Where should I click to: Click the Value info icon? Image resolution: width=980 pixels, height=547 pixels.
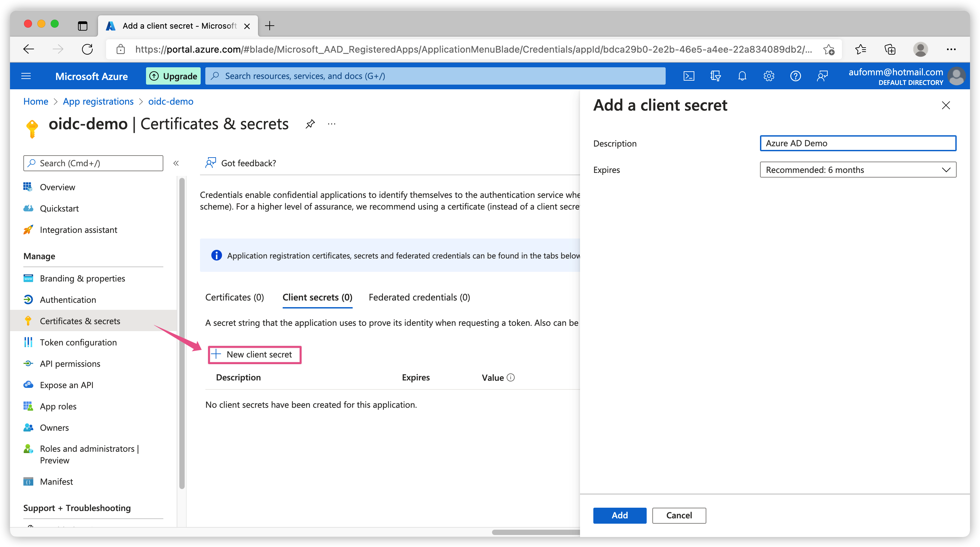point(511,377)
